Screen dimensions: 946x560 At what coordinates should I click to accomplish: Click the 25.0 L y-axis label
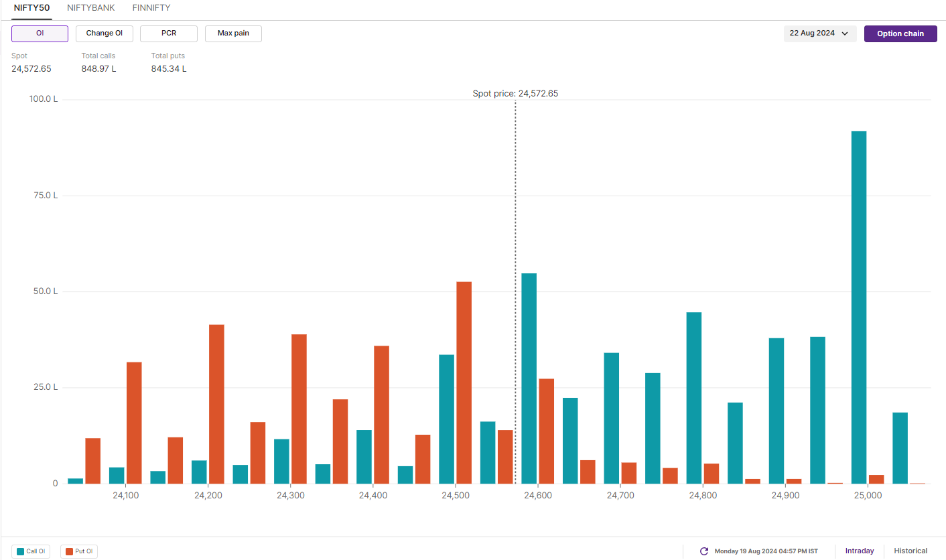pyautogui.click(x=46, y=387)
